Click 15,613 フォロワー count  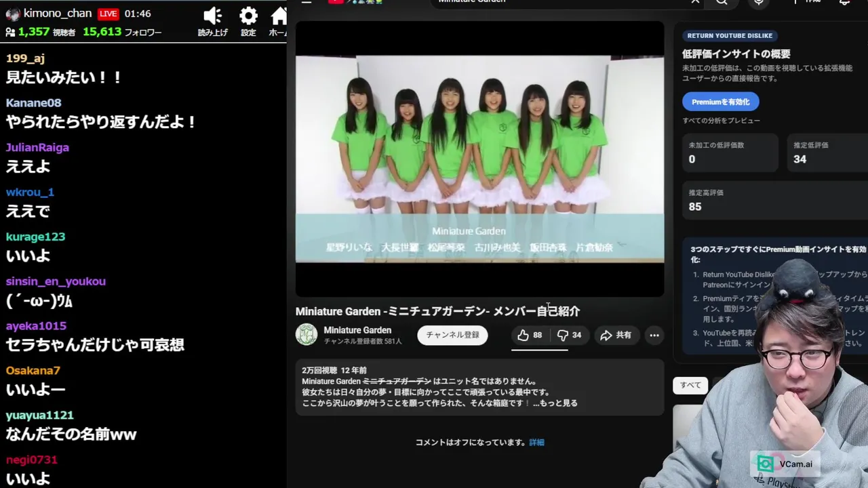[122, 32]
